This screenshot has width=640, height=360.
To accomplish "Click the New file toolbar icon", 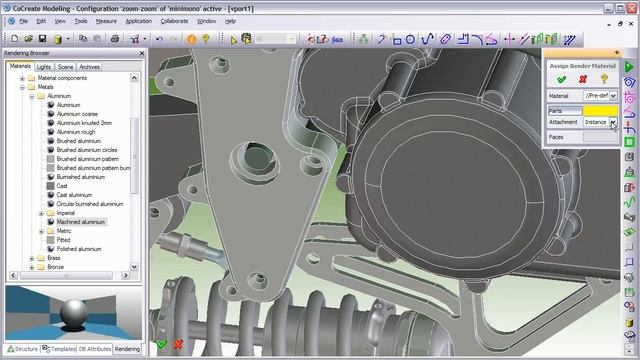I will [x=15, y=39].
